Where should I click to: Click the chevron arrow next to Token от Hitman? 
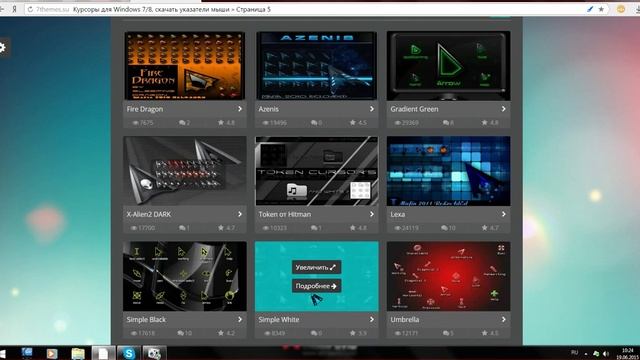(372, 214)
